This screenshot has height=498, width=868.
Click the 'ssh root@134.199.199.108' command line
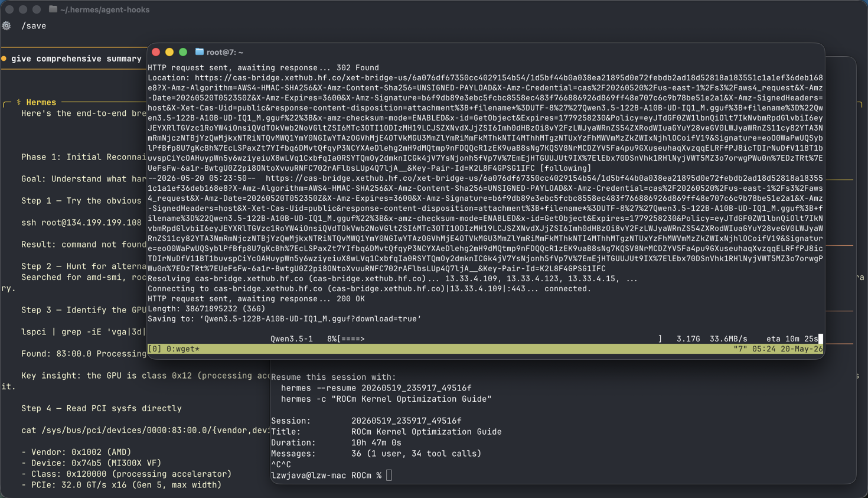point(81,223)
